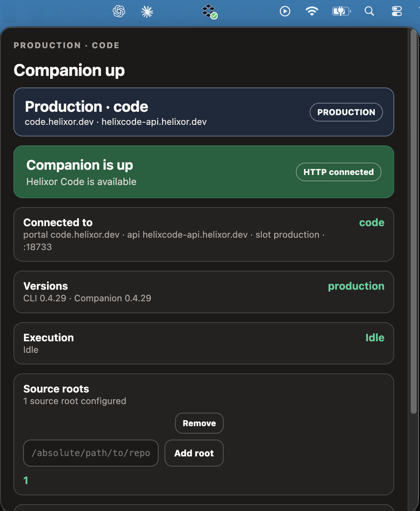This screenshot has height=511, width=420.
Task: Click 'code.helixor.dev · helixcode-api.helixor.dev' text
Action: coord(116,122)
